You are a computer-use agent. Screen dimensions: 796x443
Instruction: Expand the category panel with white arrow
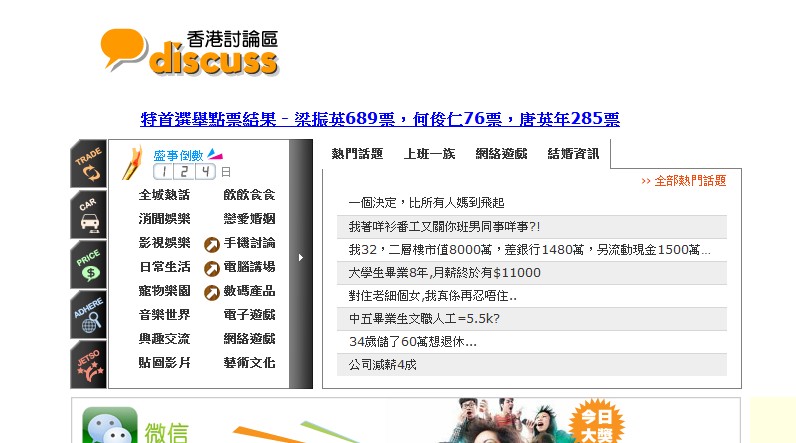(x=301, y=258)
